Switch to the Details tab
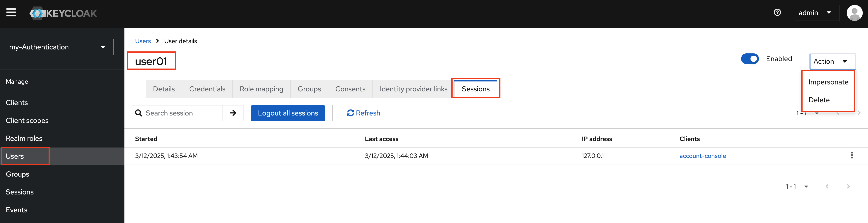Image resolution: width=868 pixels, height=223 pixels. click(x=164, y=89)
